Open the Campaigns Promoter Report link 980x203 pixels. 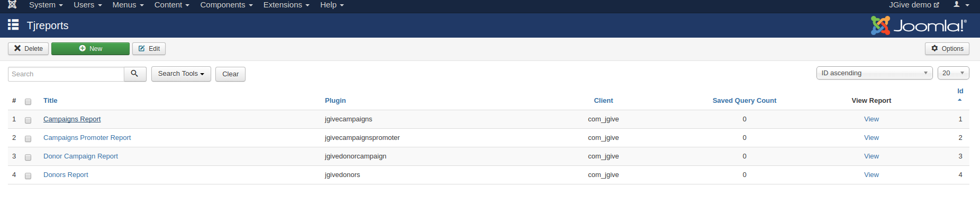(x=87, y=138)
